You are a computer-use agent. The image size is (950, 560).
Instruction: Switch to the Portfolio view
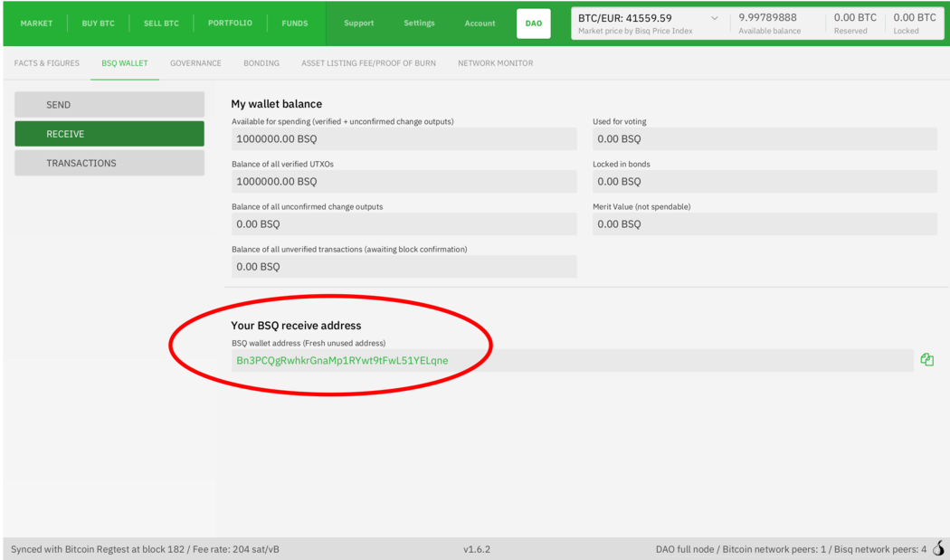230,24
